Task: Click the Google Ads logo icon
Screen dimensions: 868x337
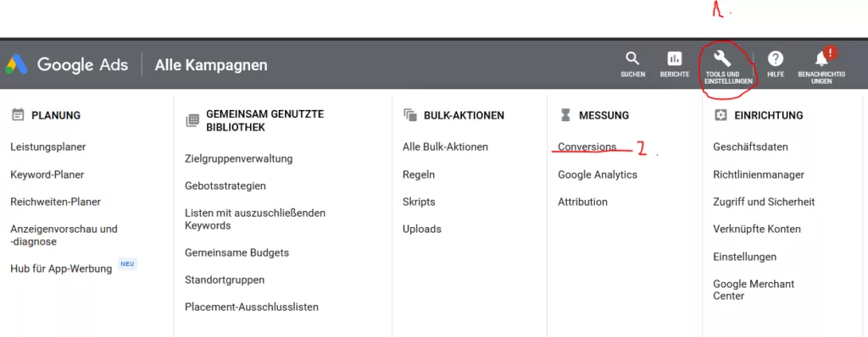Action: [x=17, y=65]
